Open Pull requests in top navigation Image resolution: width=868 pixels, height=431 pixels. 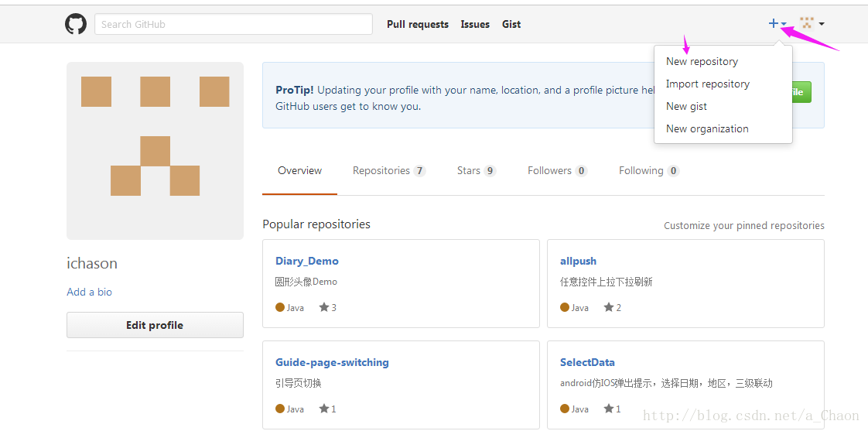pyautogui.click(x=418, y=24)
